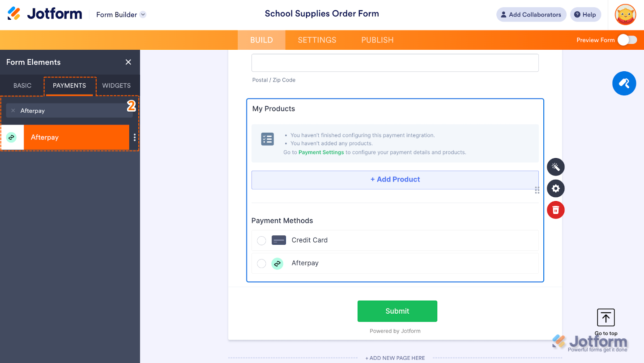Expand a new page via ADD NEW PAGE HERE
The width and height of the screenshot is (644, 363).
tap(395, 358)
